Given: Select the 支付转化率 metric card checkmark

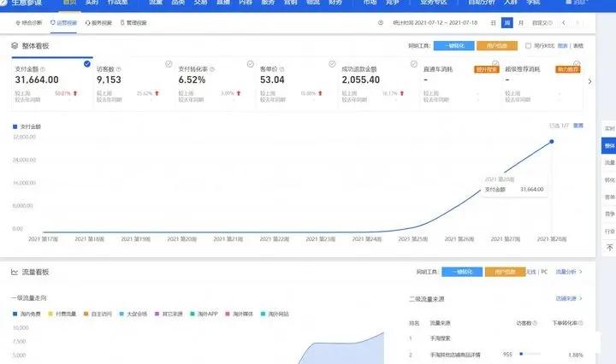Looking at the screenshot, I should tap(250, 64).
